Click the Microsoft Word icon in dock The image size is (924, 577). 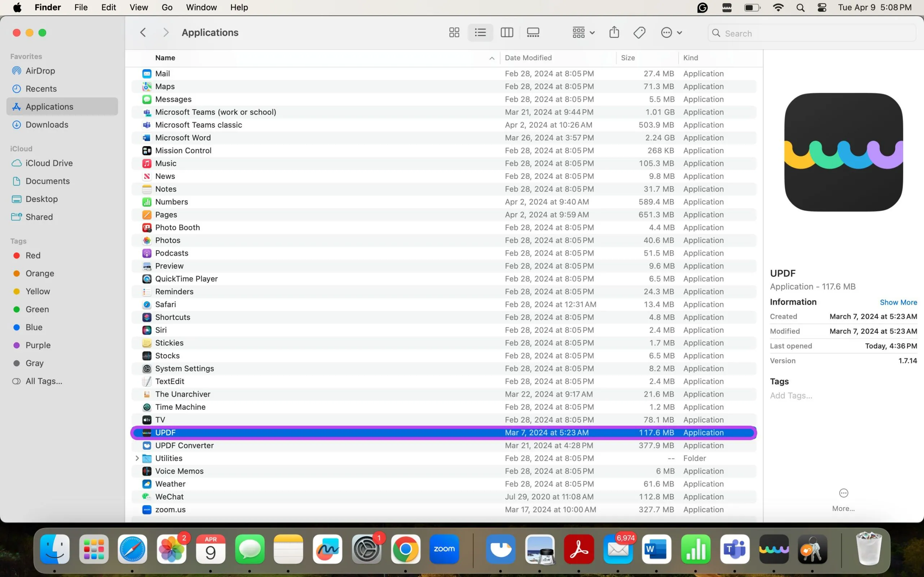[656, 549]
